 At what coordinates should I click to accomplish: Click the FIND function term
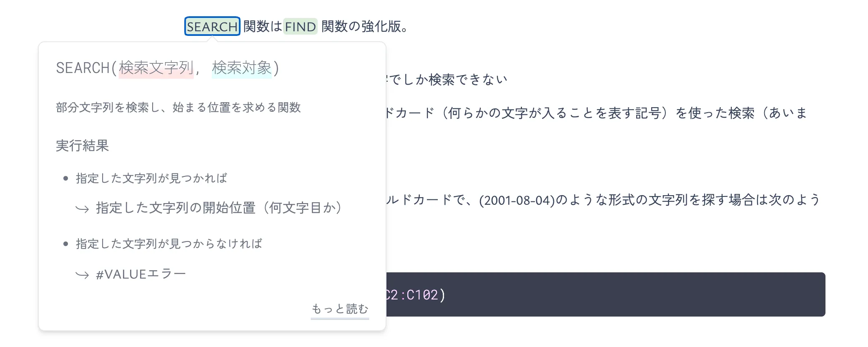(300, 27)
